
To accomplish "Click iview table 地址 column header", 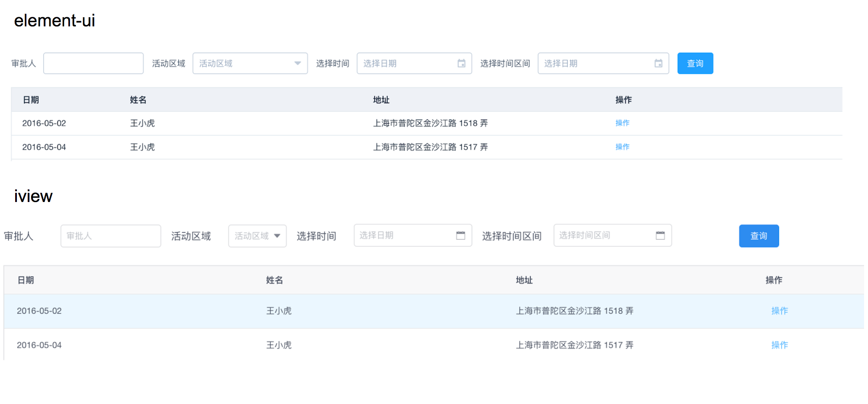I will [x=524, y=280].
